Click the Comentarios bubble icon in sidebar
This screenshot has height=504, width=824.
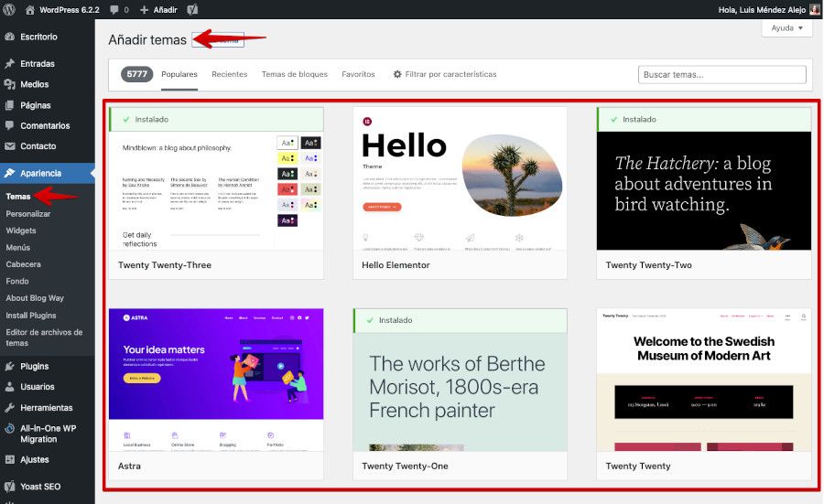(x=9, y=125)
